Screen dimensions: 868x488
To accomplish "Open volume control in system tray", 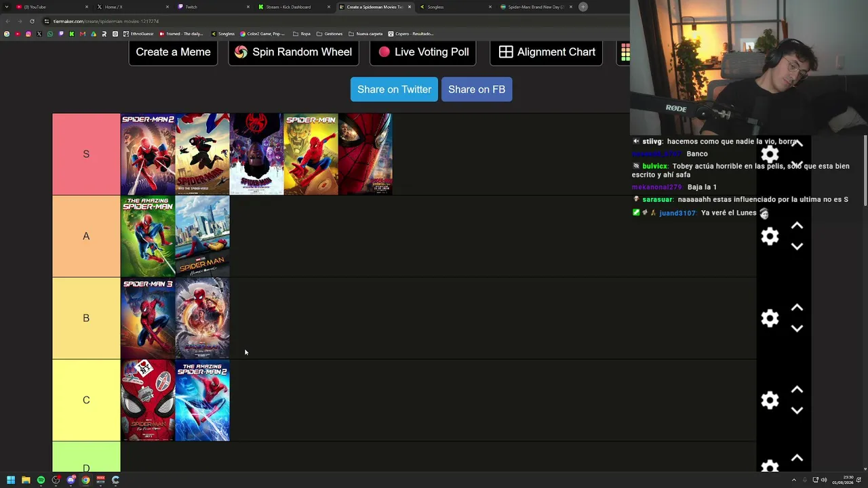I will click(x=824, y=480).
